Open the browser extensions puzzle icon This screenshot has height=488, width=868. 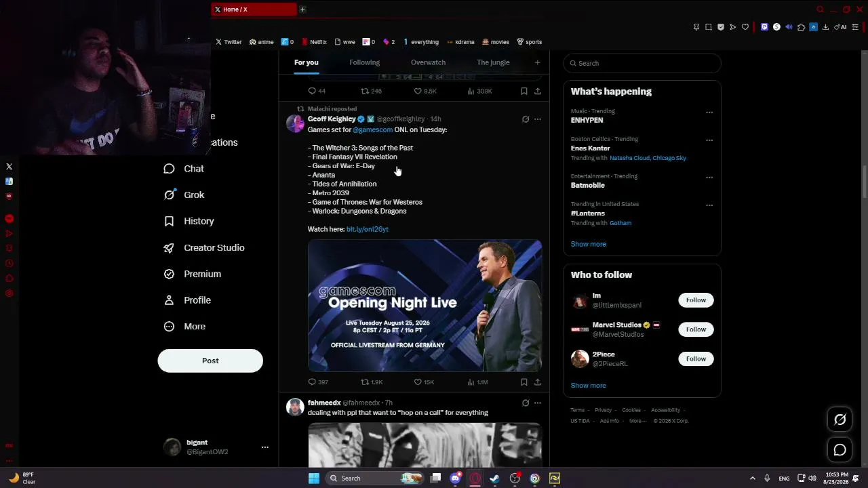[x=801, y=27]
